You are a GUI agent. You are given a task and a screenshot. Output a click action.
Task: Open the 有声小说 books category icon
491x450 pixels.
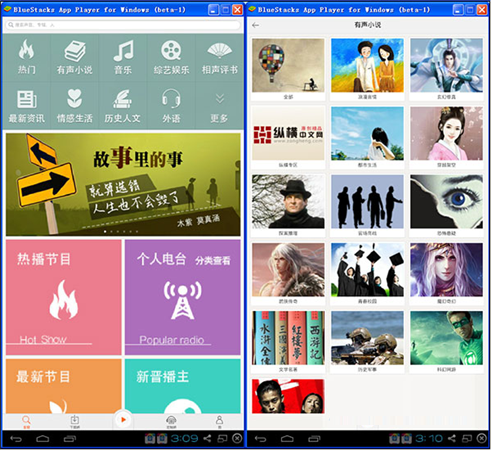[75, 57]
